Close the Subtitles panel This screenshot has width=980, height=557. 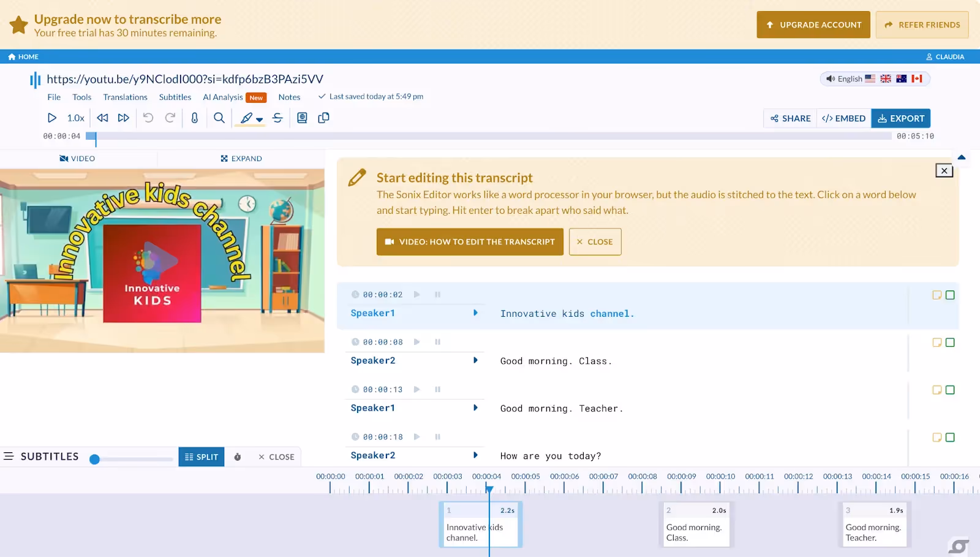pos(276,457)
